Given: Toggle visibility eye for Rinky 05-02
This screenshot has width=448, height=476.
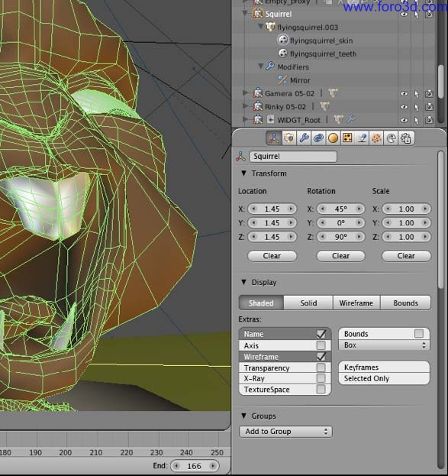Looking at the screenshot, I should 404,107.
